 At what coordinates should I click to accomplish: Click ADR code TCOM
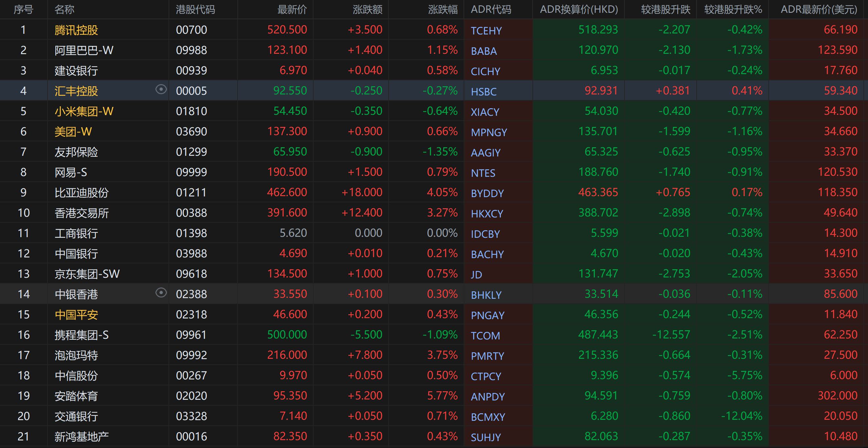click(485, 336)
